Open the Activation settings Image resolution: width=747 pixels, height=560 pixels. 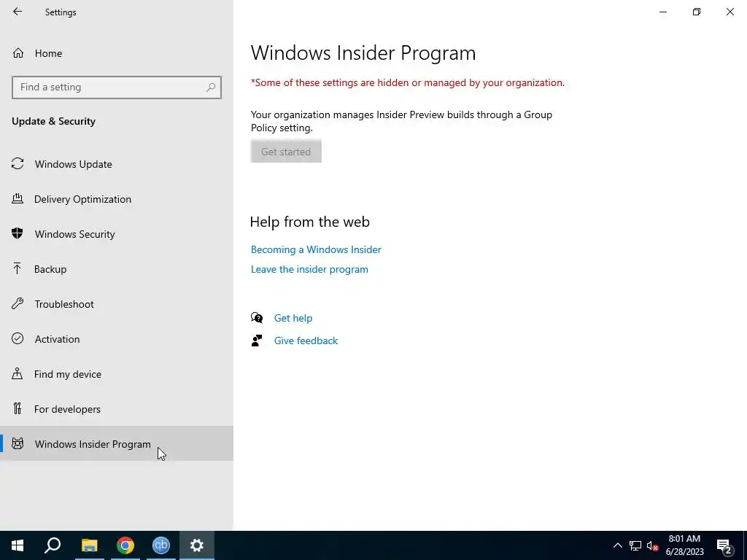coord(117,339)
